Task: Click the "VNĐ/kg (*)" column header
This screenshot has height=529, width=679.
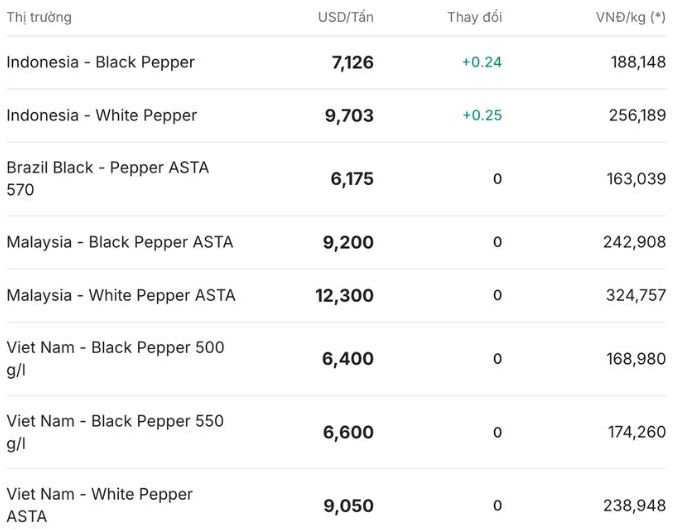Action: [630, 17]
